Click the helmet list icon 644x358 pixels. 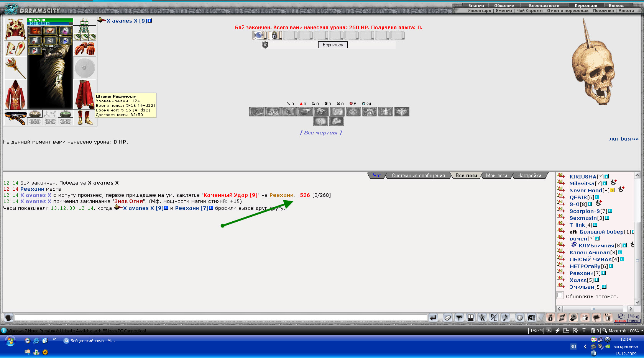(531, 317)
